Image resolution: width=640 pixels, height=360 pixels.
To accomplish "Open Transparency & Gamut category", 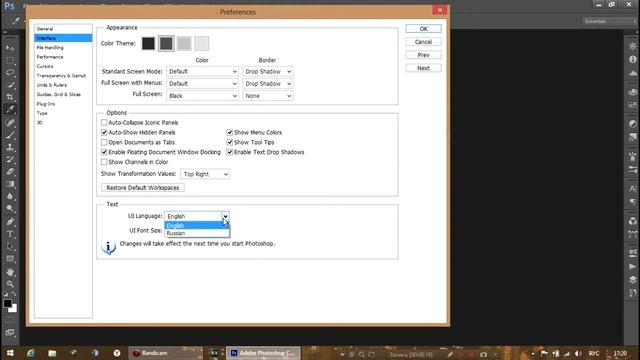I will pyautogui.click(x=63, y=76).
